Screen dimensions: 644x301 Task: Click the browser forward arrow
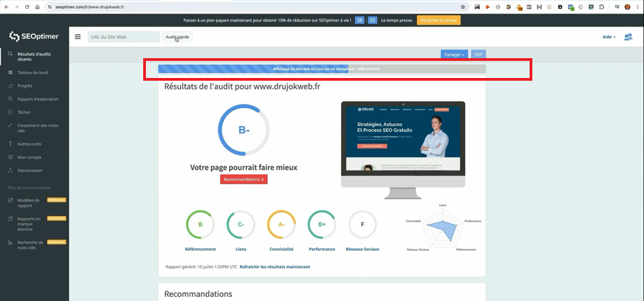click(x=16, y=7)
